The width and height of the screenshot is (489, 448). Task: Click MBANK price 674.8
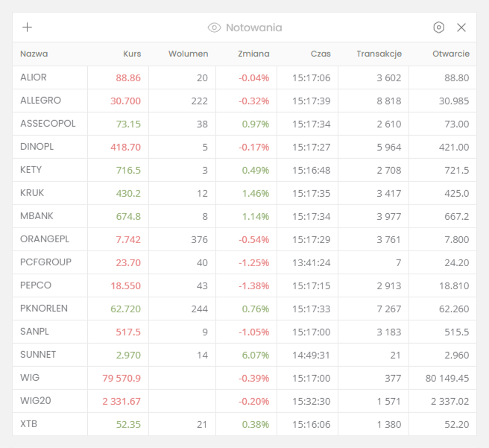128,216
